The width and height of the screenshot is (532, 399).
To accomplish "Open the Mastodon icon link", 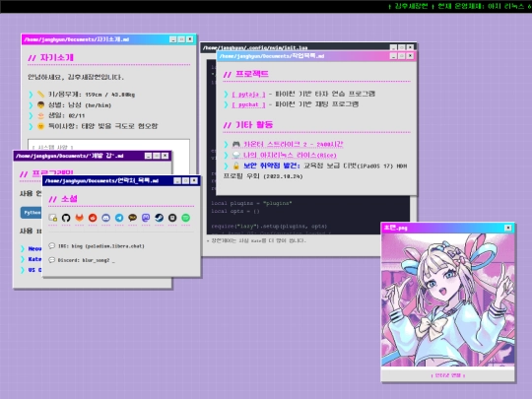I will tap(146, 218).
